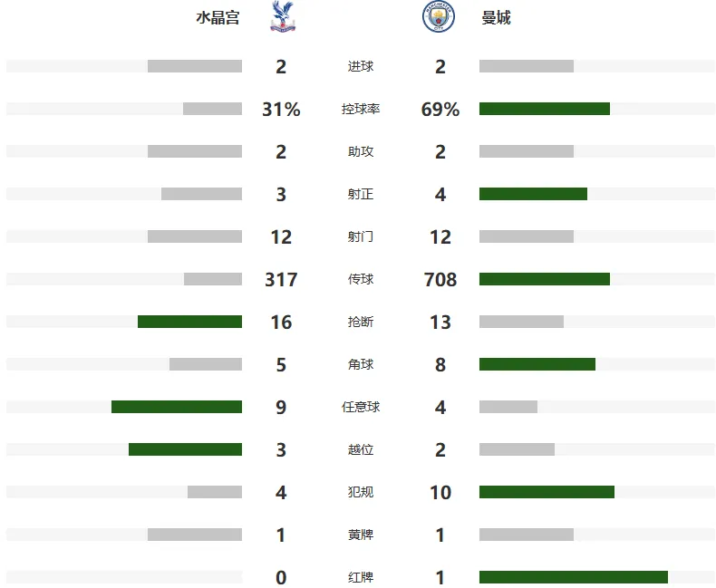Click Manchester City's 708 passes bar
This screenshot has width=716, height=588.
(x=545, y=279)
